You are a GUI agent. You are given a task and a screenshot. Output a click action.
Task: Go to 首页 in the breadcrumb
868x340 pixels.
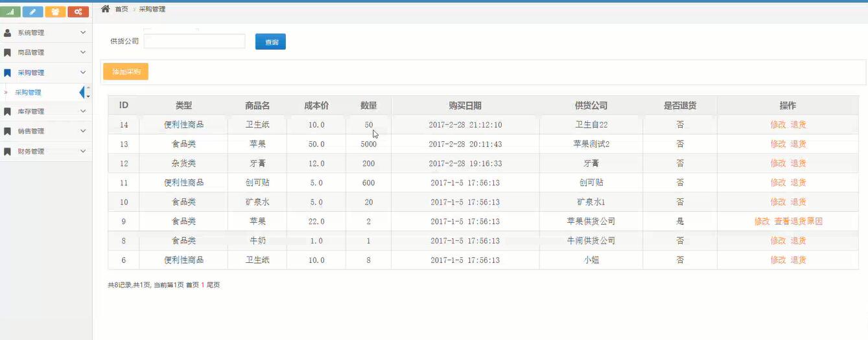(x=121, y=9)
